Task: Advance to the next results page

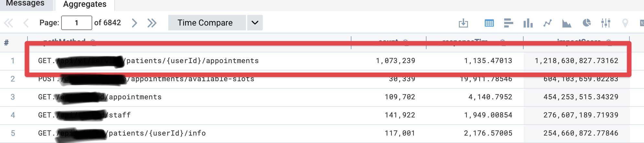Action: (x=134, y=23)
